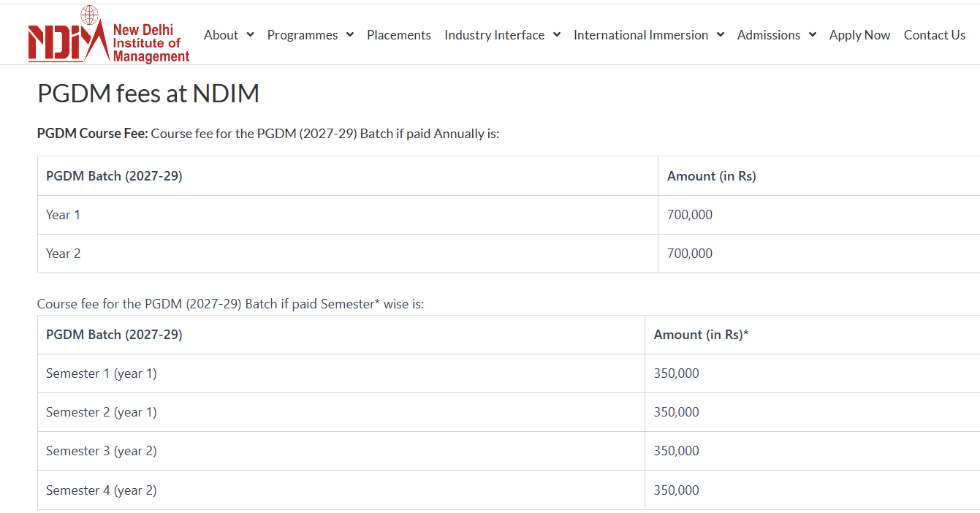980x513 pixels.
Task: Click the 350,000 amount for Semester 4
Action: click(677, 490)
